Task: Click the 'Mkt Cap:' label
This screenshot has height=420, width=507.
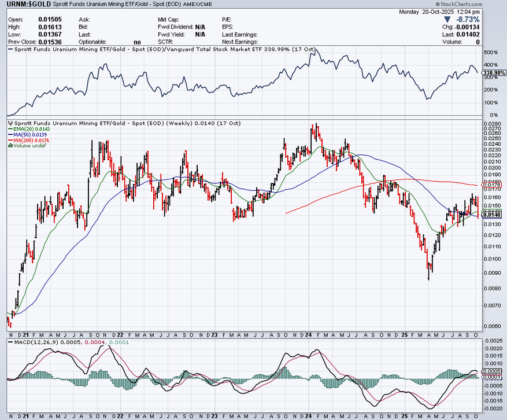Action: [168, 20]
